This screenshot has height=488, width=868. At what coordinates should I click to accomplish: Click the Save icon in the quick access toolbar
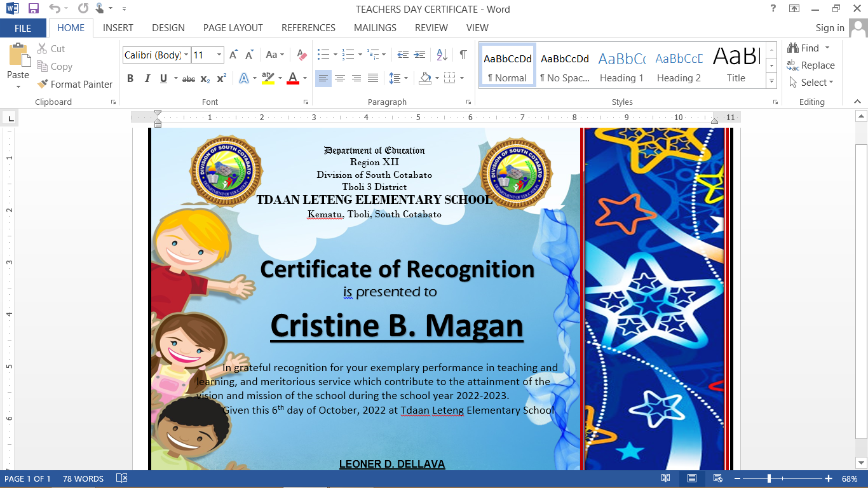pyautogui.click(x=34, y=9)
